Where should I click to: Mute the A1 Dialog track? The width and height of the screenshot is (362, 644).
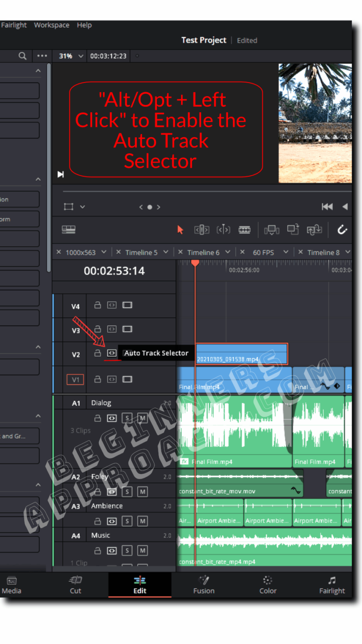click(x=142, y=418)
